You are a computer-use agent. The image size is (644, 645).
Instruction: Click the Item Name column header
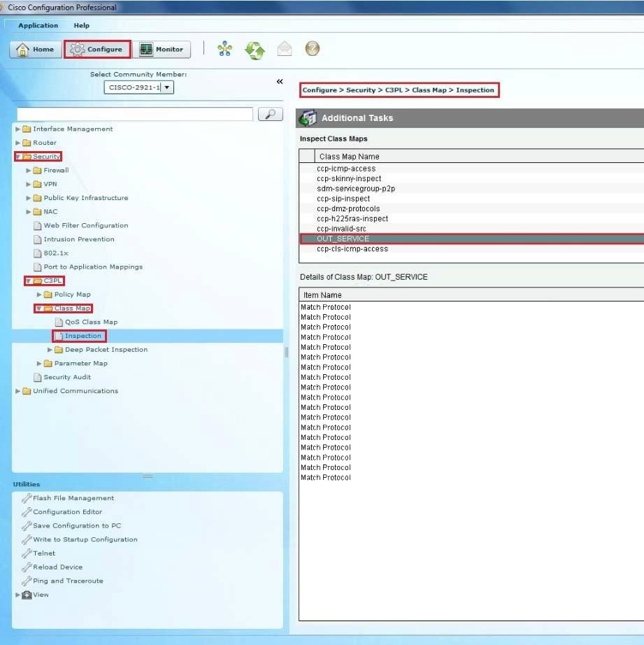(472, 295)
